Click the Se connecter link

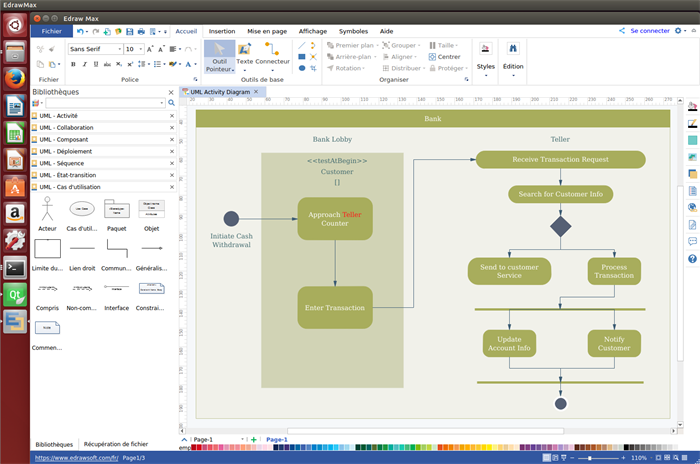649,31
